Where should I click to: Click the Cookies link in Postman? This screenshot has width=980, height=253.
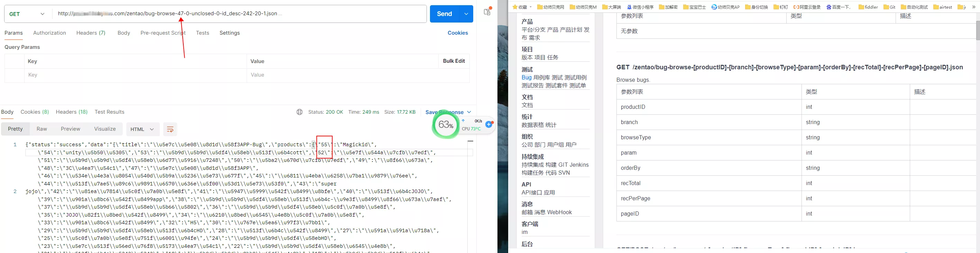coord(458,33)
